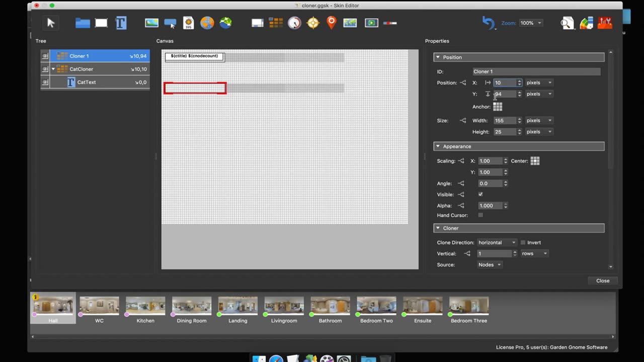The height and width of the screenshot is (362, 644).
Task: Open Finder from the Dock
Action: point(259,359)
